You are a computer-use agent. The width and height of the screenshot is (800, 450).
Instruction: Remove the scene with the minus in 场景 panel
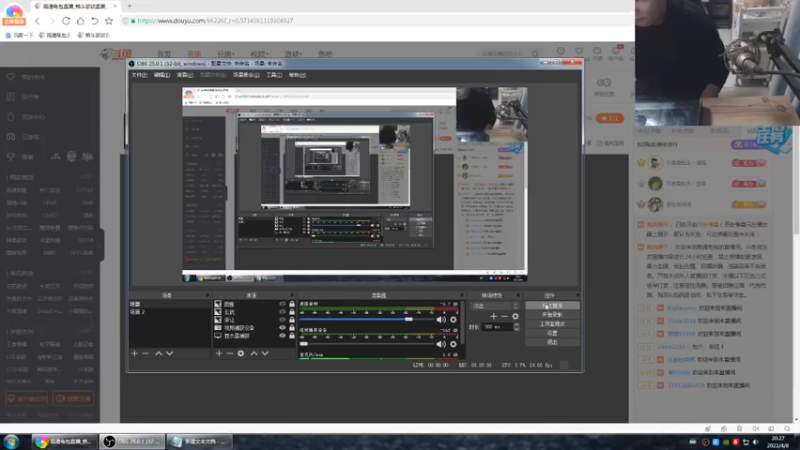[145, 353]
